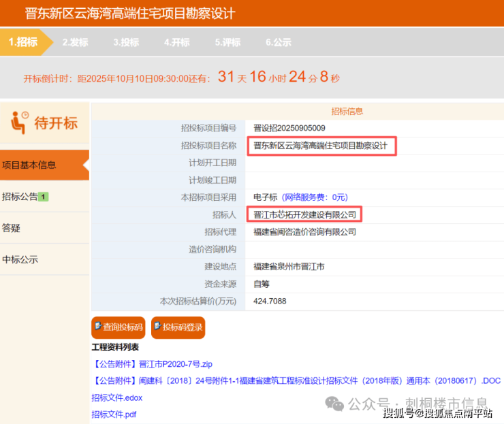Viewport: 504px width, 424px height.
Task: Select 项目基本信息 in the sidebar
Action: click(29, 165)
